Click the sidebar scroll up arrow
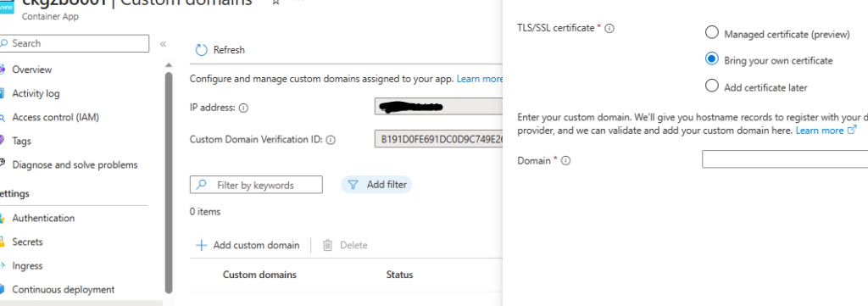 click(x=169, y=66)
